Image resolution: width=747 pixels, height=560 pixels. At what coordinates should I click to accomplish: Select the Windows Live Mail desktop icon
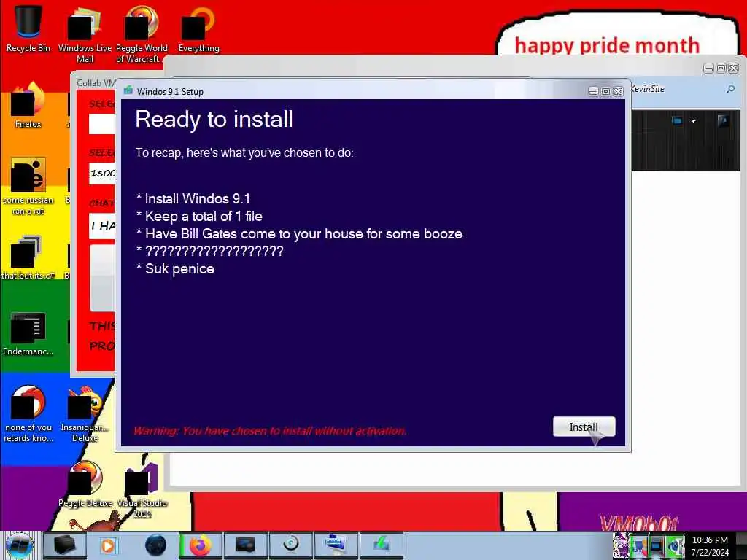(85, 34)
